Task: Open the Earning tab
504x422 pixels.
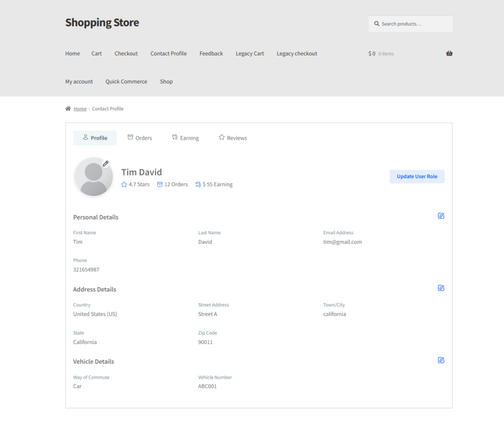Action: [x=185, y=137]
